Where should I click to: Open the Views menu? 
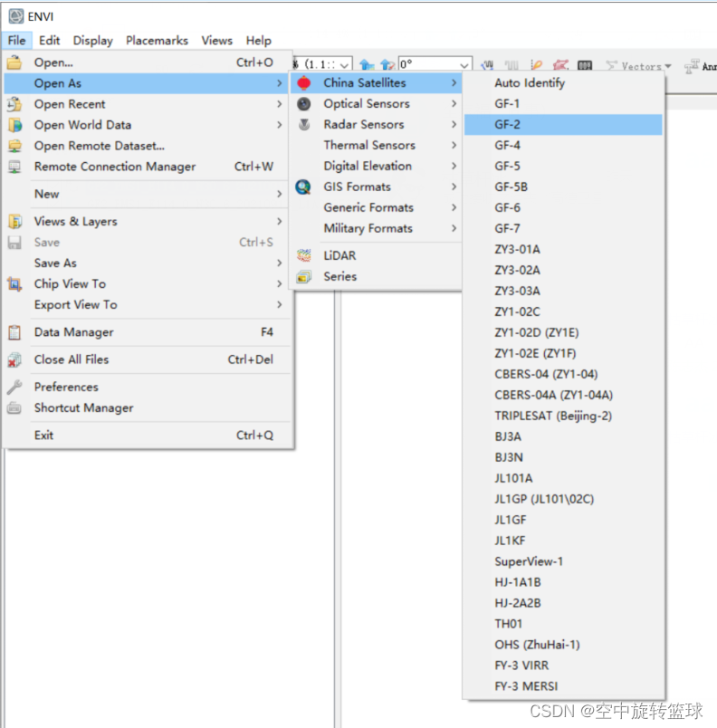[x=216, y=41]
